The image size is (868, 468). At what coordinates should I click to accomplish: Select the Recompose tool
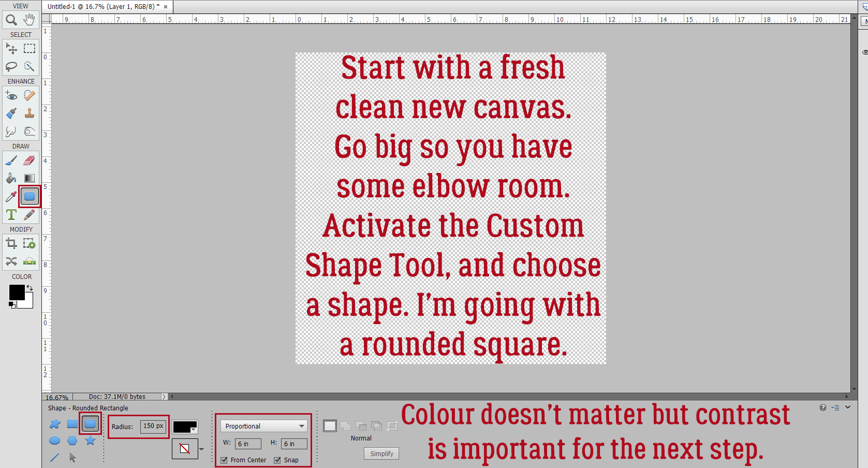coord(30,243)
